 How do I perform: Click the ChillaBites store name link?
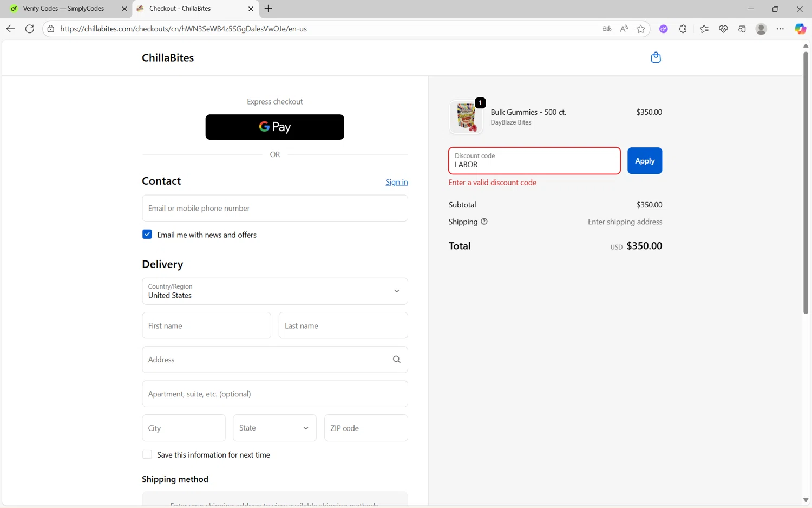[168, 57]
